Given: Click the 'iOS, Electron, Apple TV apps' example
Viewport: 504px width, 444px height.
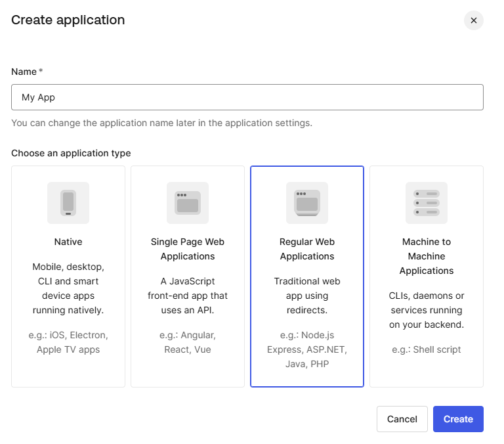Looking at the screenshot, I should [x=68, y=342].
